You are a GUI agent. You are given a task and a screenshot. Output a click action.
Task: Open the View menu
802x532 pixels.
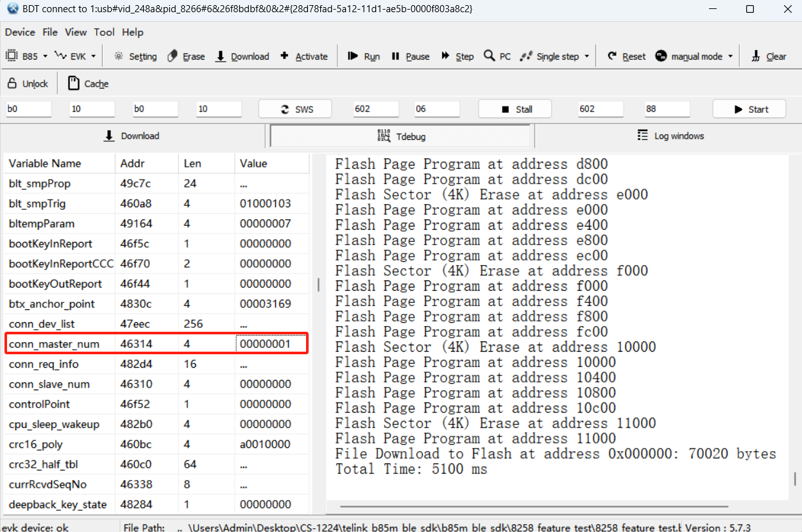tap(76, 32)
